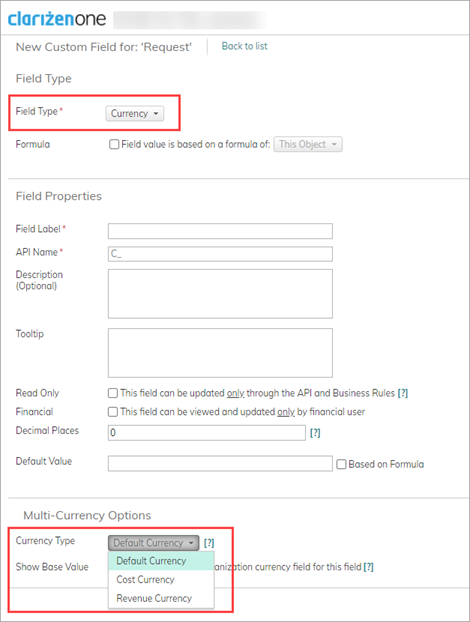The image size is (470, 622).
Task: Enable the Based on Formula checkbox
Action: click(341, 464)
